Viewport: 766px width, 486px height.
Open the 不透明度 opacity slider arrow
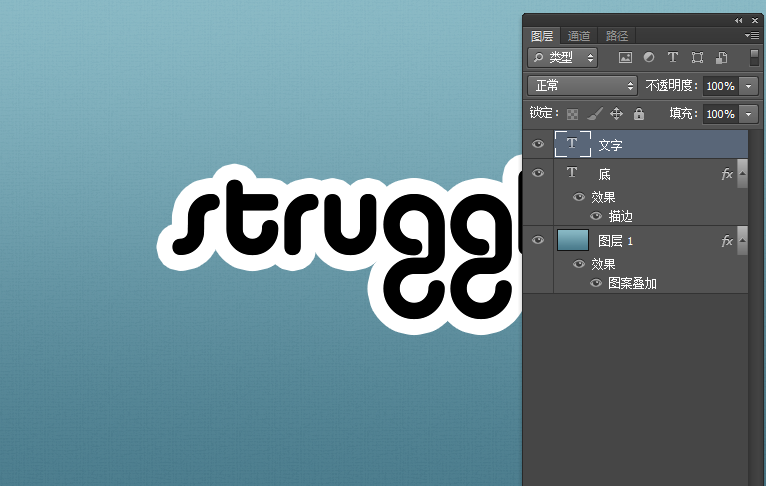748,86
